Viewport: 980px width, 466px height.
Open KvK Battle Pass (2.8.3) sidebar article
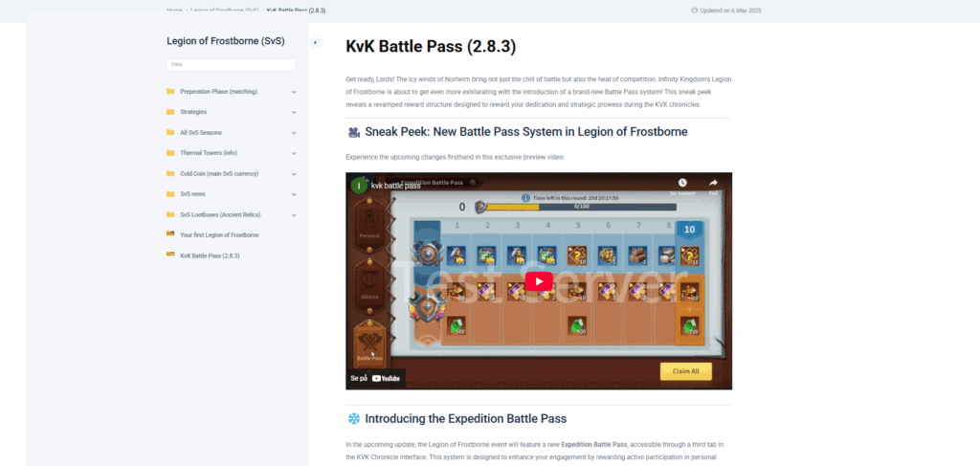[x=210, y=255]
